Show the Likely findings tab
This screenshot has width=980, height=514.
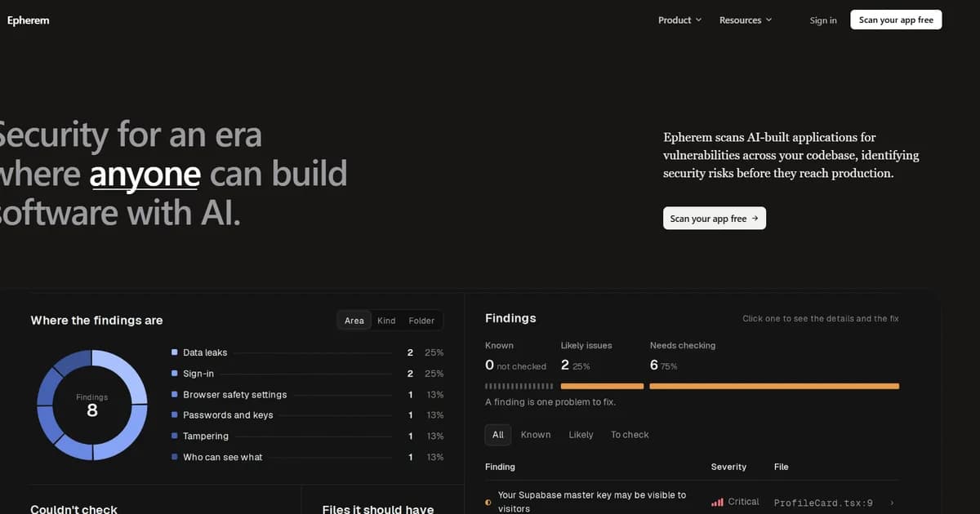[x=581, y=435]
